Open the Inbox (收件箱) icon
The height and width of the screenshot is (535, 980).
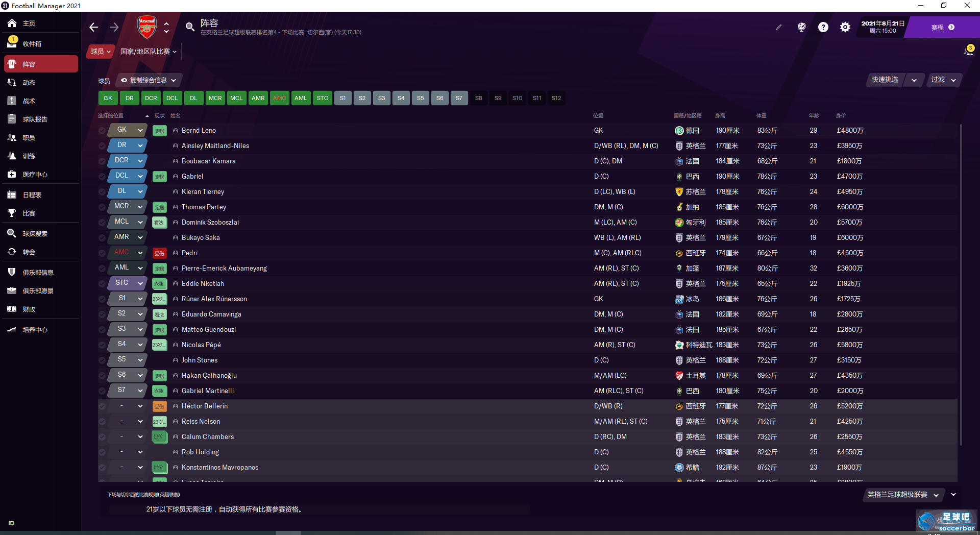click(x=12, y=43)
